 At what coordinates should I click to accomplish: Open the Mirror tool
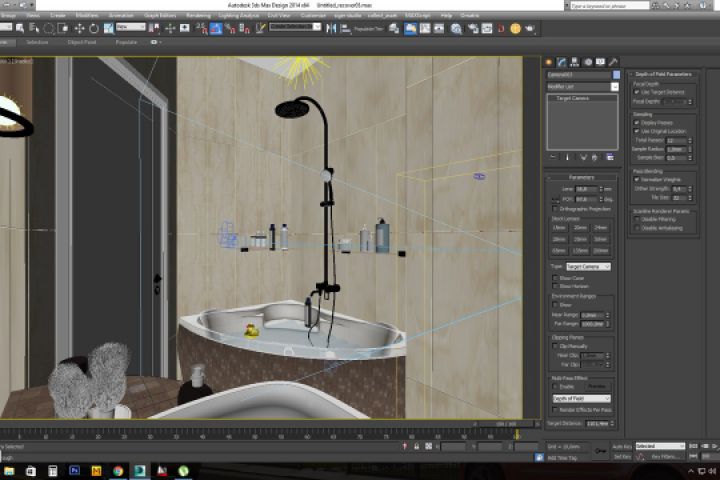point(331,28)
